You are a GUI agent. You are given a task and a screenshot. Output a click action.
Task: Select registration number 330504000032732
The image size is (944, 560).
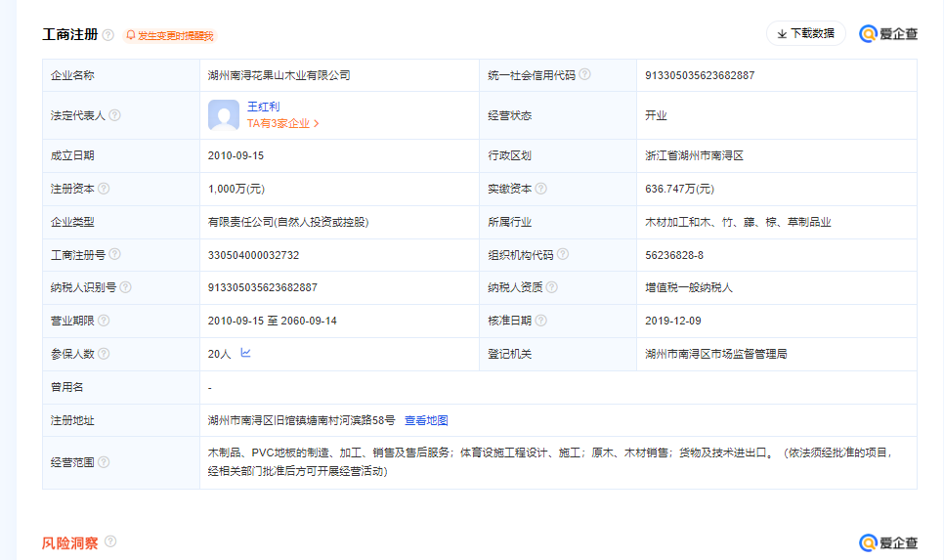click(253, 255)
